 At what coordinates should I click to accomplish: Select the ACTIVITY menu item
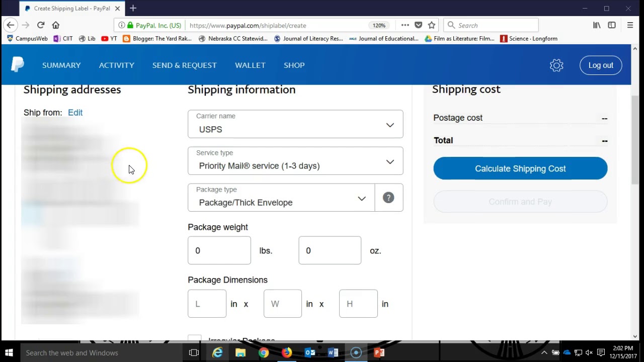pyautogui.click(x=116, y=65)
